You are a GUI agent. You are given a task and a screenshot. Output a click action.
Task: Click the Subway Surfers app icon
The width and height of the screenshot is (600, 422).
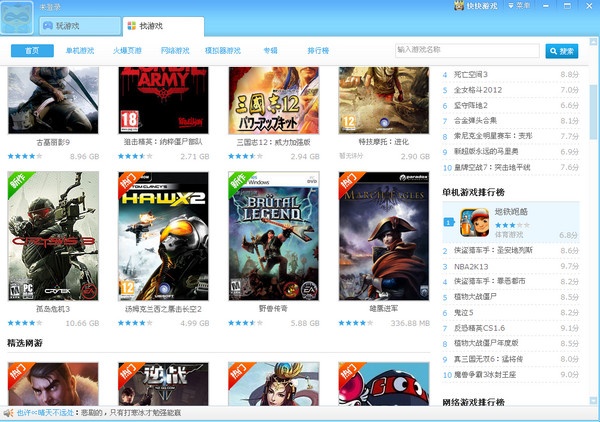[474, 222]
